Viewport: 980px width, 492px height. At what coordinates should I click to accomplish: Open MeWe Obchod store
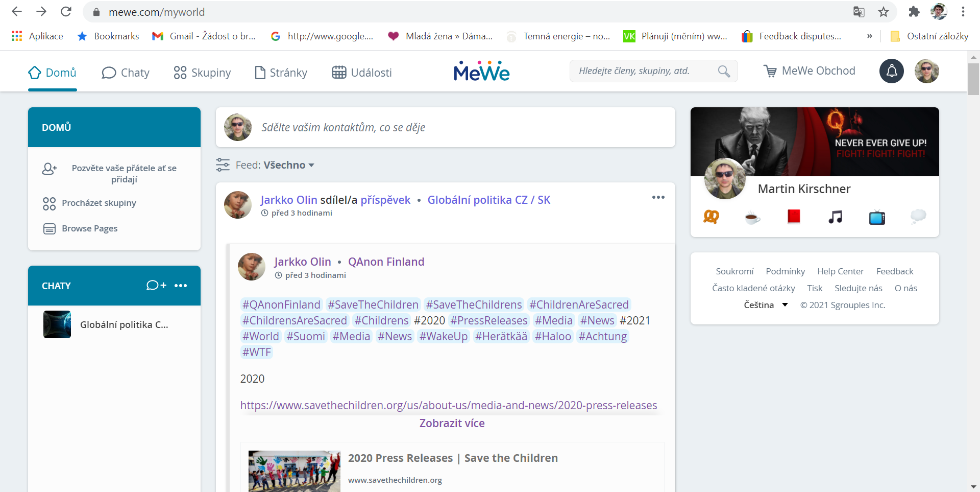(x=810, y=71)
